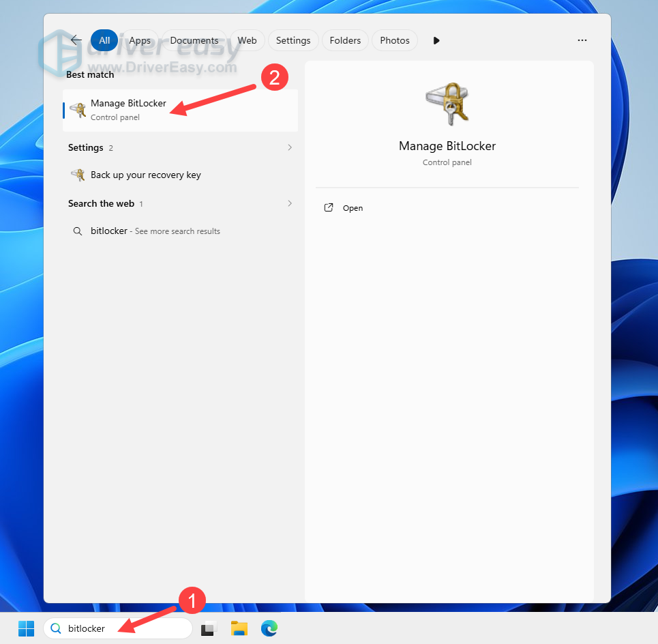Image resolution: width=658 pixels, height=644 pixels.
Task: Click in the taskbar search box
Action: 118,628
